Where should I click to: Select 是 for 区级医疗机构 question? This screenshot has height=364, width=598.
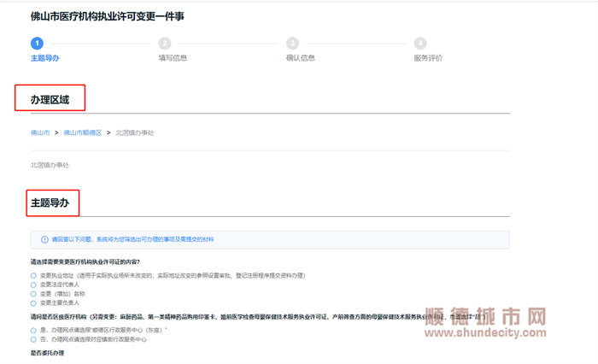pos(34,330)
